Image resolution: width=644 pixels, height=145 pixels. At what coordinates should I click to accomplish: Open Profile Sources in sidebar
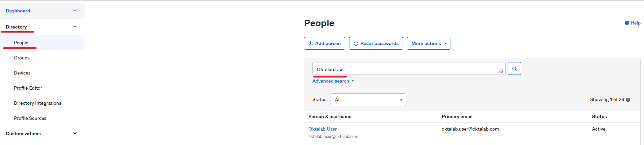[30, 118]
